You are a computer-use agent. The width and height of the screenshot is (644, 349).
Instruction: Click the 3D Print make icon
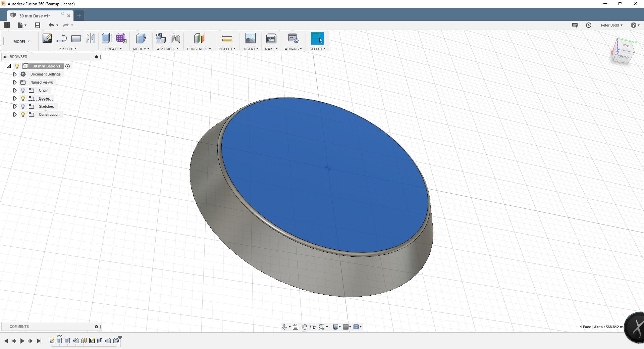coord(271,38)
